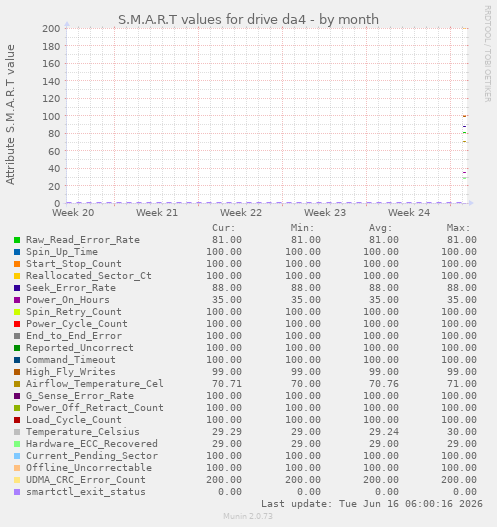The width and height of the screenshot is (497, 527).
Task: Click the Avg: column header
Action: coord(380,228)
